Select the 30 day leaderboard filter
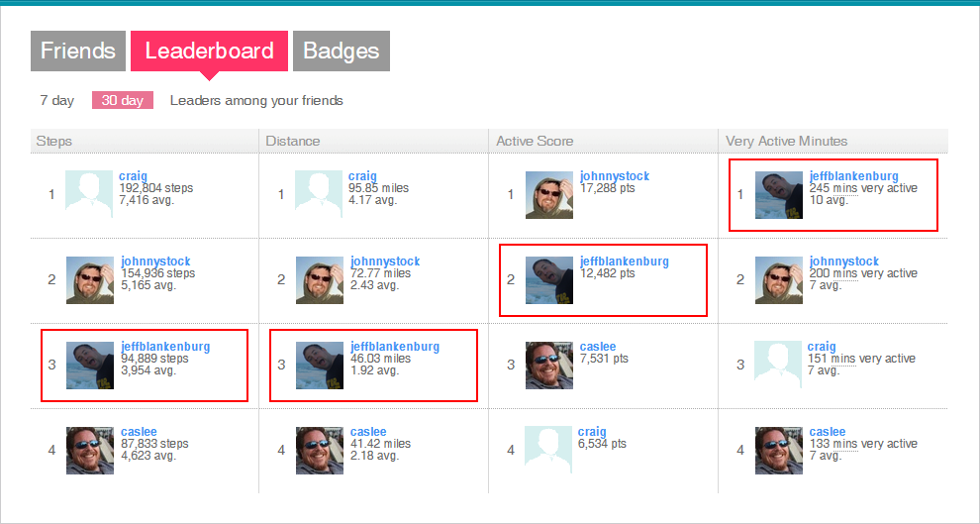This screenshot has height=524, width=980. coord(123,100)
